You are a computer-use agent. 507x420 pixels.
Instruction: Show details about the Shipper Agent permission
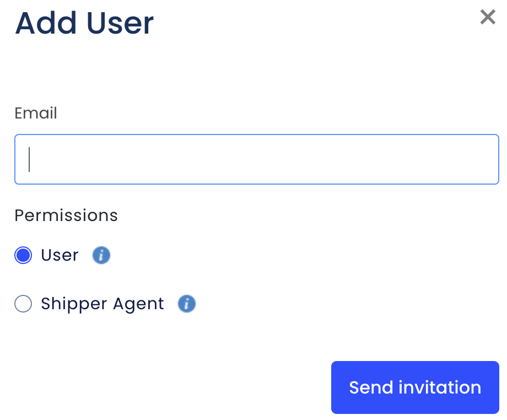187,304
